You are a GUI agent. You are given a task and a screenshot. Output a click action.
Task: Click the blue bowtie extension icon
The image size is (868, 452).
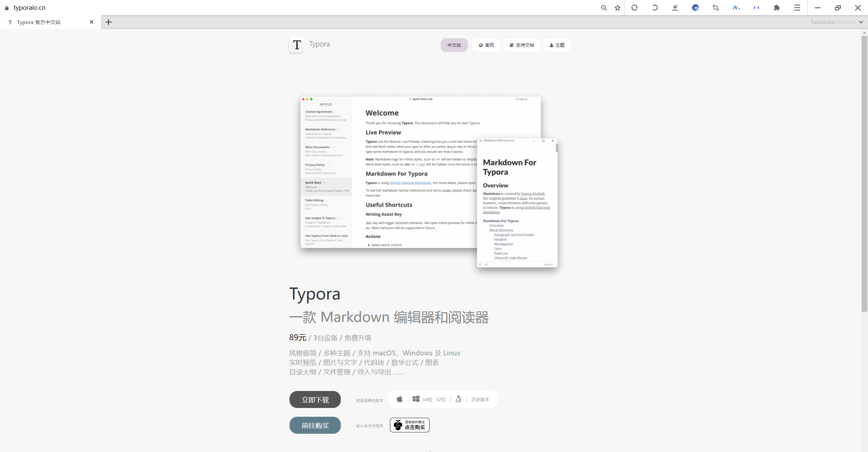(756, 7)
